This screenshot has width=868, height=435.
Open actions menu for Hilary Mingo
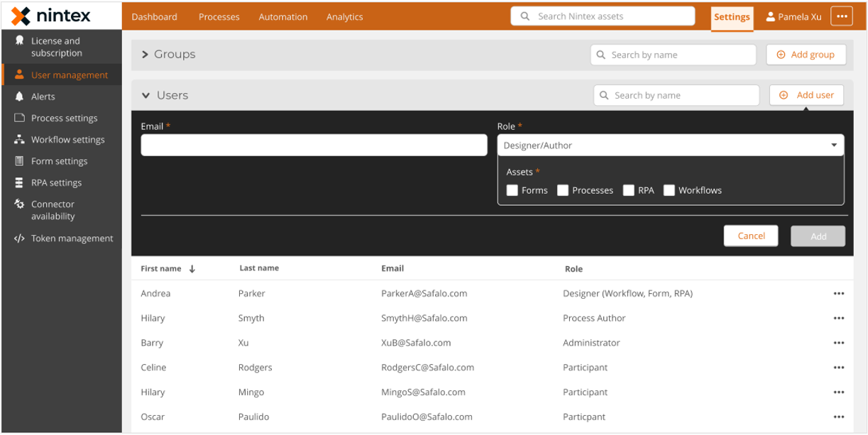pyautogui.click(x=839, y=392)
